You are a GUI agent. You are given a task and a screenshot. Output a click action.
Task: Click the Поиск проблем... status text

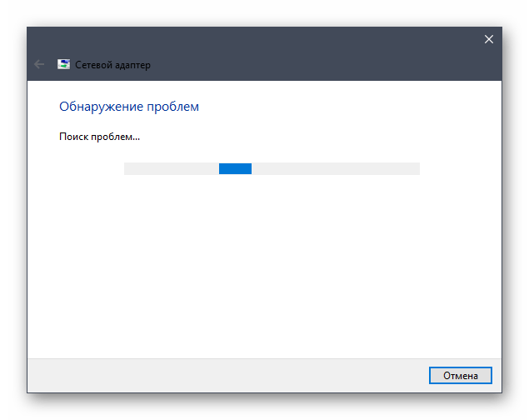click(99, 137)
